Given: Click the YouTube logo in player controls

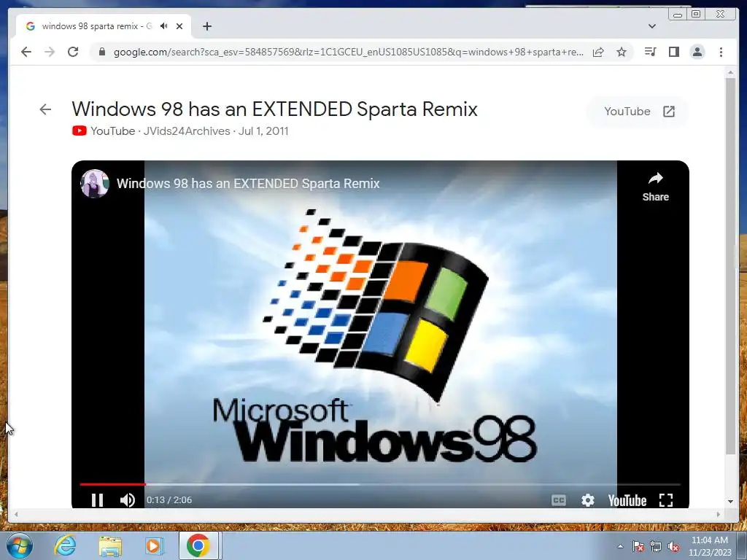Looking at the screenshot, I should pyautogui.click(x=627, y=500).
